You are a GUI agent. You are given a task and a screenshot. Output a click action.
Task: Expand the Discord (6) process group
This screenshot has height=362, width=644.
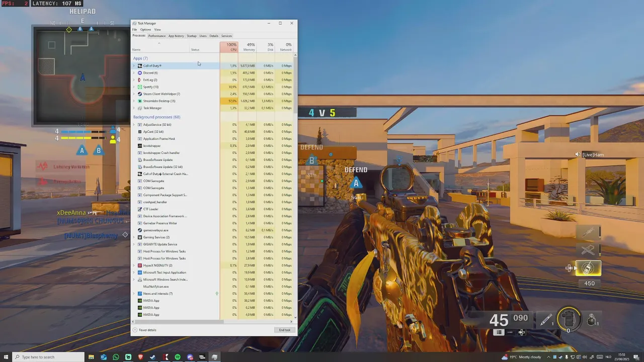pos(134,73)
